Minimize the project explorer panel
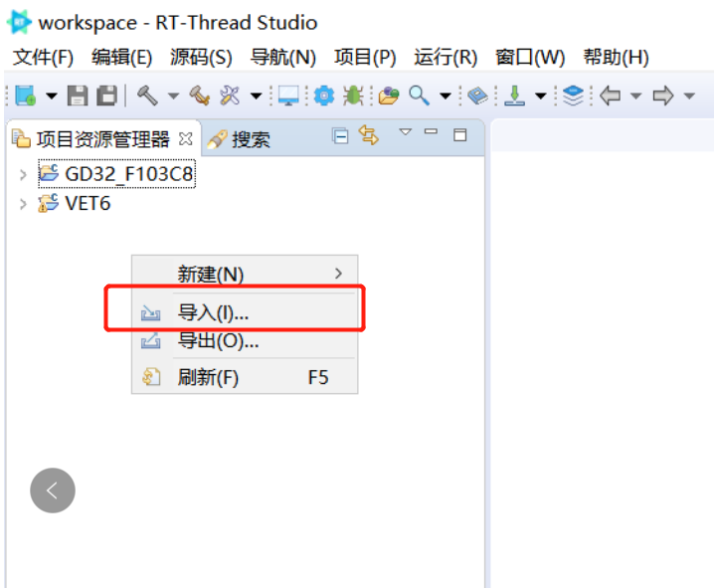This screenshot has width=714, height=588. click(x=431, y=131)
